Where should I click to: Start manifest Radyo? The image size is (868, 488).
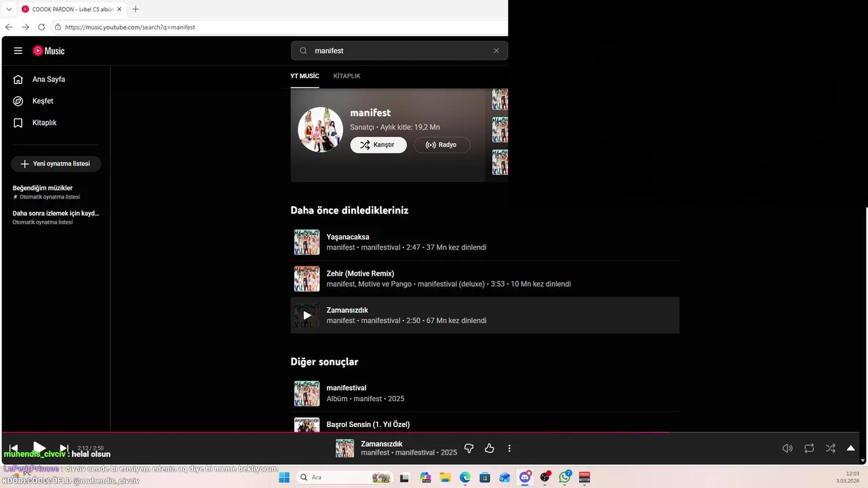click(x=442, y=145)
